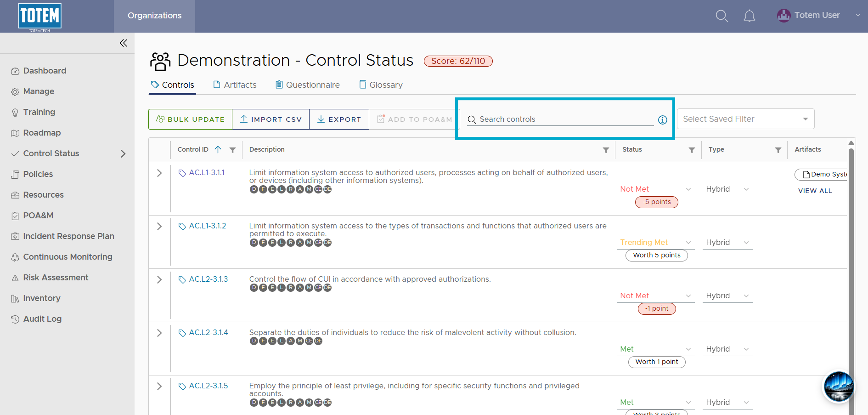Screen dimensions: 868x415
Task: Open Incident Response Plan in the sidebar
Action: (68, 236)
